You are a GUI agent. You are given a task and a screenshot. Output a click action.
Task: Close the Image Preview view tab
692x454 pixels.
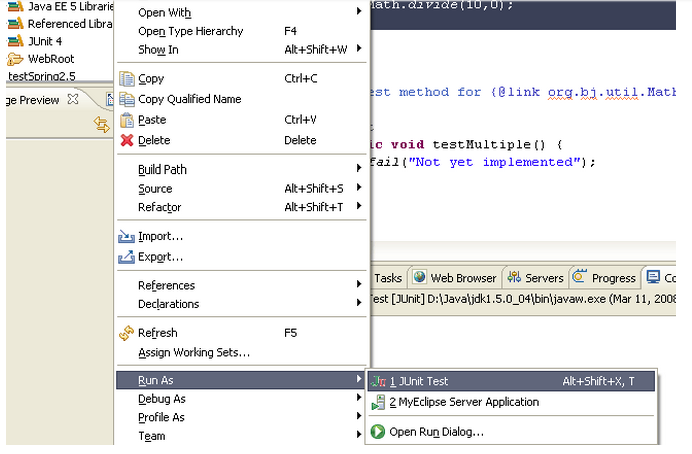(x=72, y=99)
